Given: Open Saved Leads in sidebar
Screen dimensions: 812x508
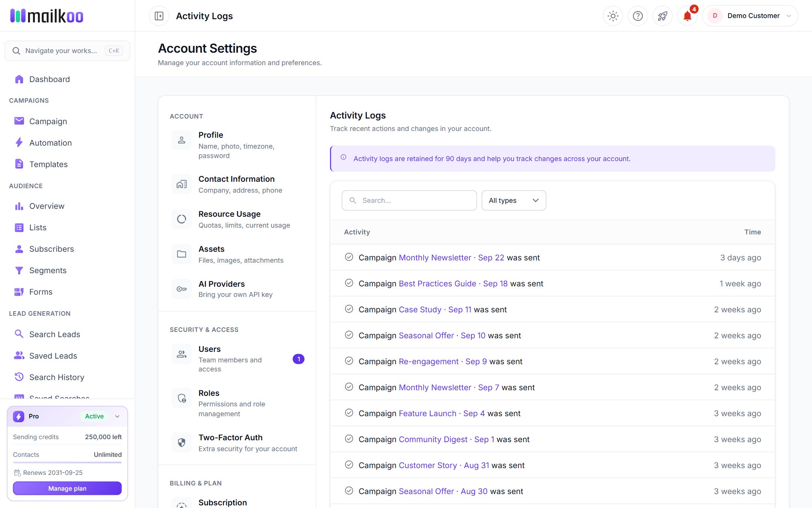Looking at the screenshot, I should coord(67,356).
